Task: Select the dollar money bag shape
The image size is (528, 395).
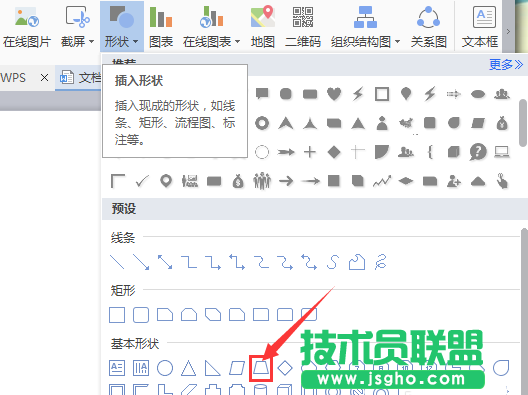Action: click(238, 181)
